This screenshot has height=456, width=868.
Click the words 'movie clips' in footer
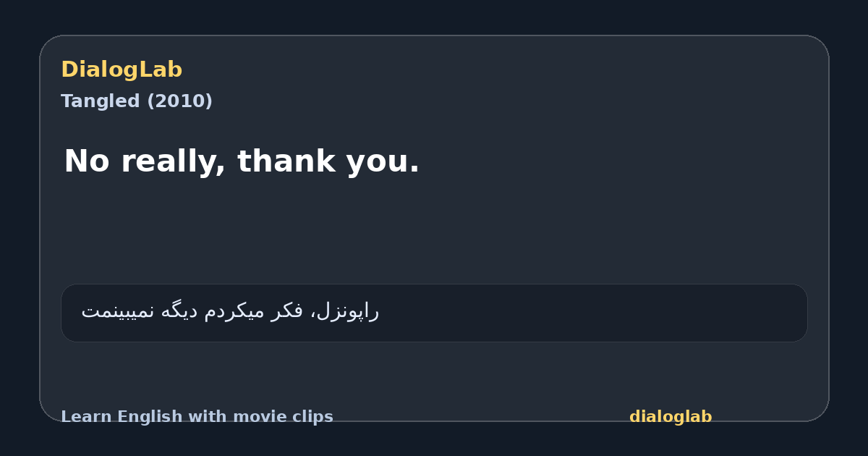[x=283, y=417]
